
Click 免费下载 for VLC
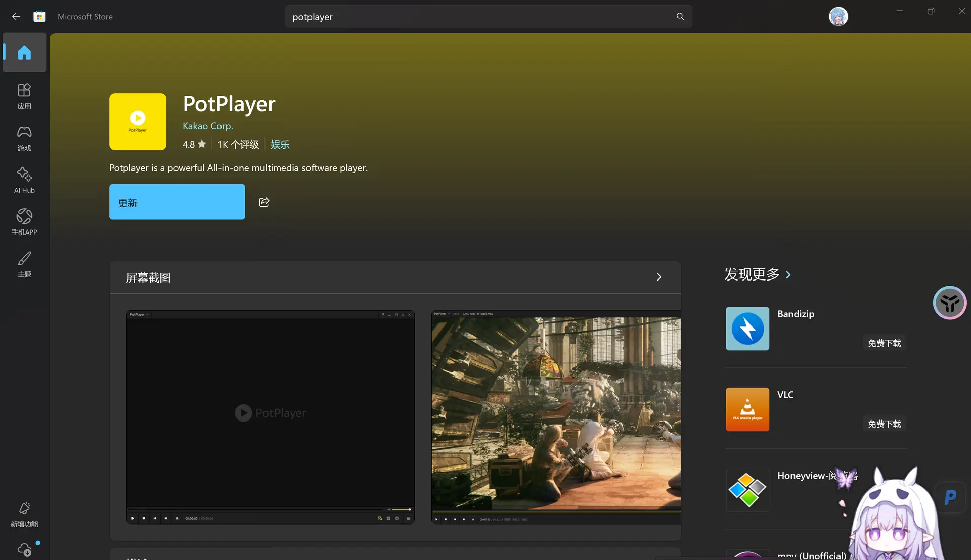pyautogui.click(x=885, y=424)
